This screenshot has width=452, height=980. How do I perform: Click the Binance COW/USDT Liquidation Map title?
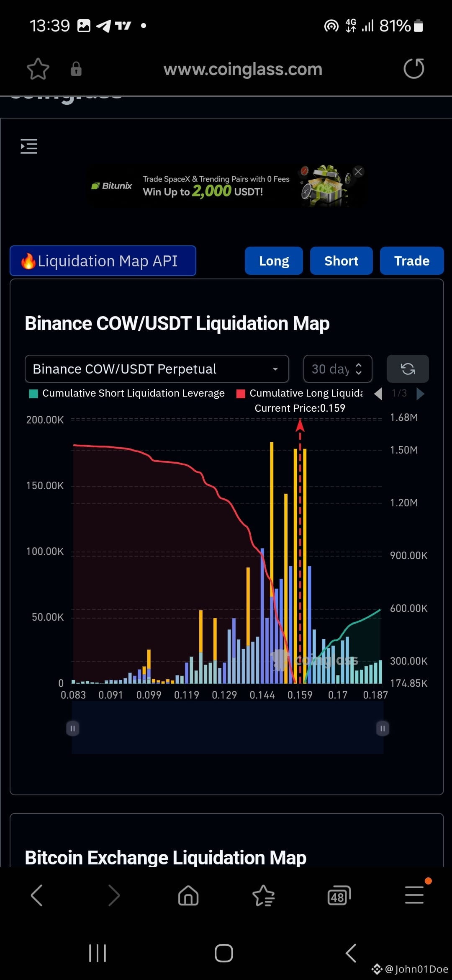tap(177, 323)
